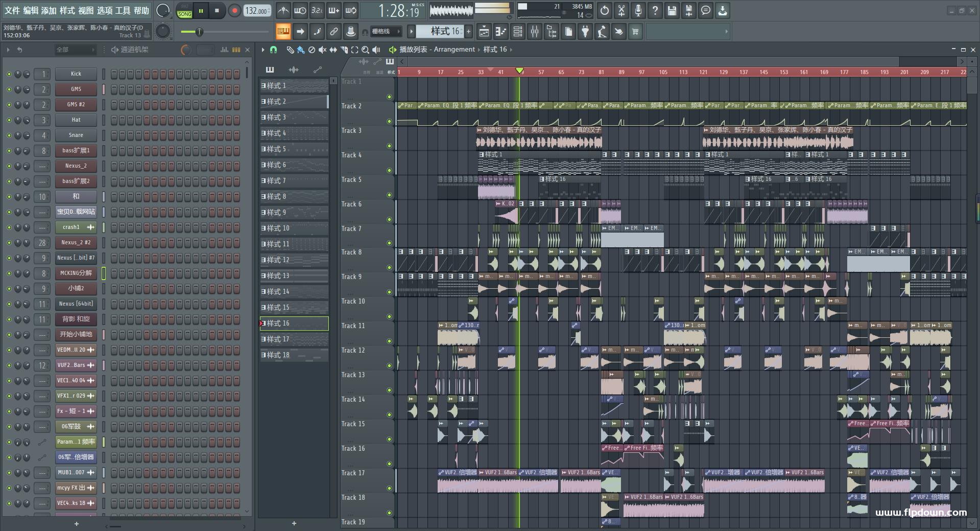Select 样式 2 in the pattern picker

tap(294, 102)
